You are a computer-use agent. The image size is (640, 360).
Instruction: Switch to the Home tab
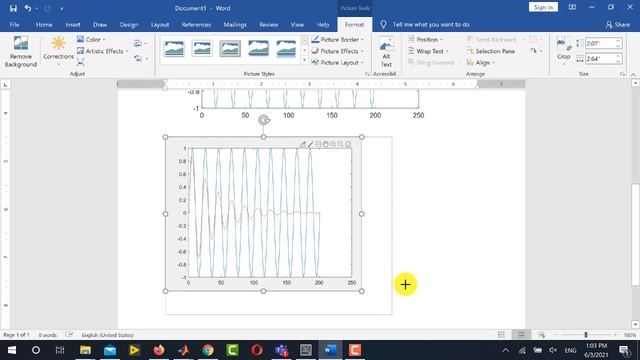pyautogui.click(x=44, y=24)
